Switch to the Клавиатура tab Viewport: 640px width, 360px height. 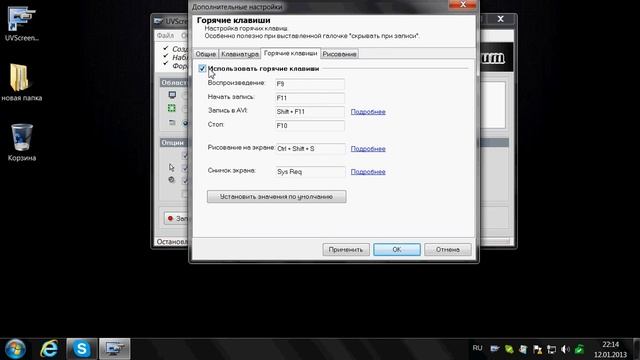pyautogui.click(x=240, y=54)
